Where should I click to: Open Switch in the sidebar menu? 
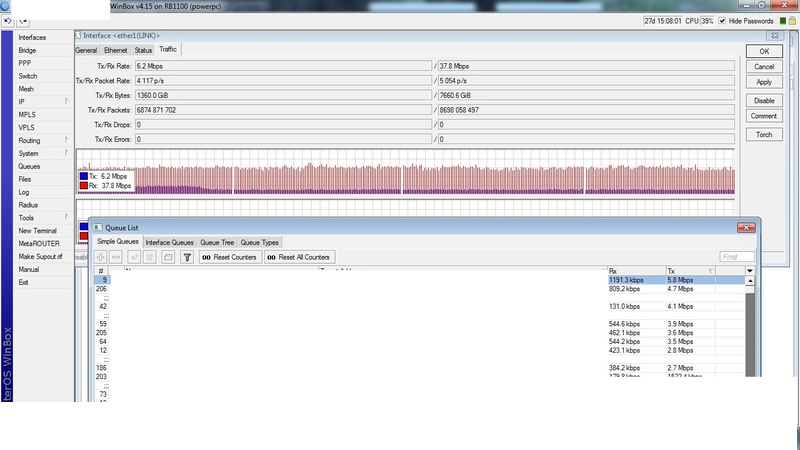pos(28,76)
